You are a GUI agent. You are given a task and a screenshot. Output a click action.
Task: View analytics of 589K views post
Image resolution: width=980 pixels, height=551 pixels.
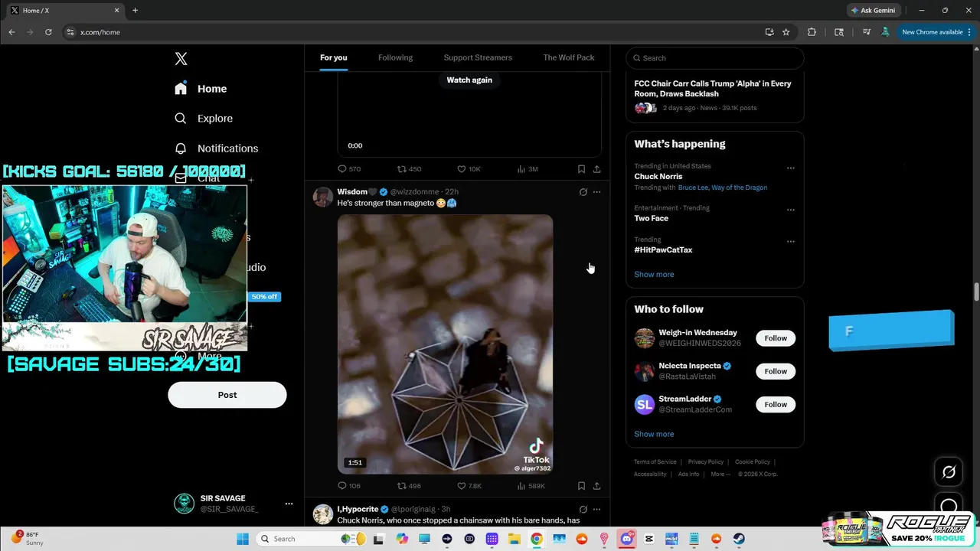531,486
